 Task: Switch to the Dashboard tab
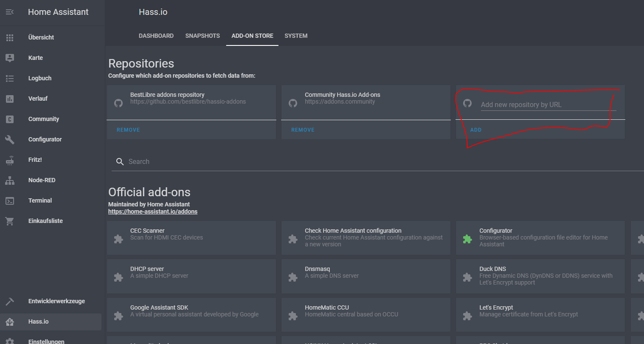point(156,36)
